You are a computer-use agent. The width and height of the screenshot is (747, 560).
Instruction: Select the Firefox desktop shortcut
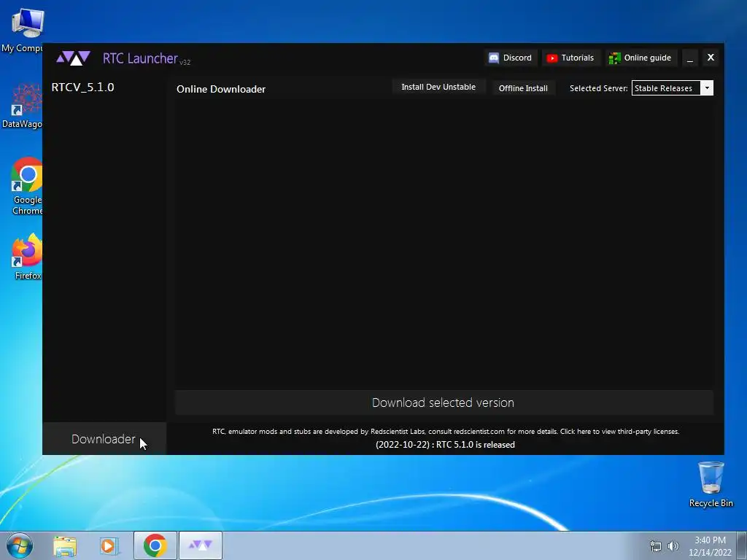(27, 256)
